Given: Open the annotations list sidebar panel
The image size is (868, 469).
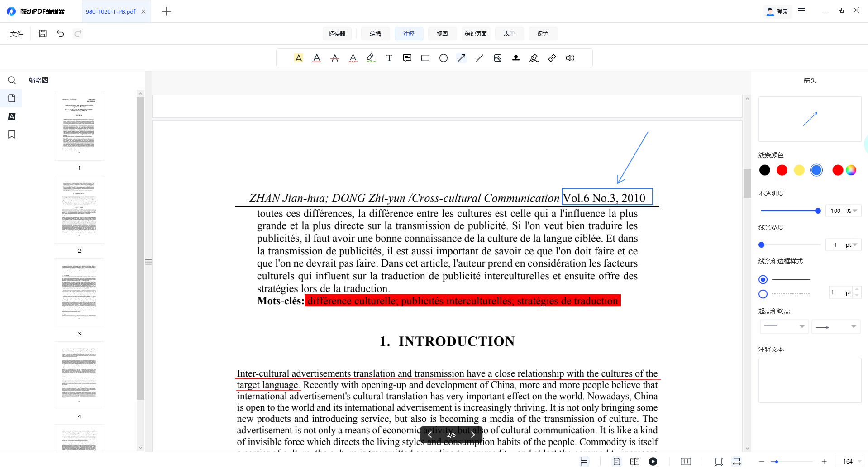Looking at the screenshot, I should click(x=12, y=116).
